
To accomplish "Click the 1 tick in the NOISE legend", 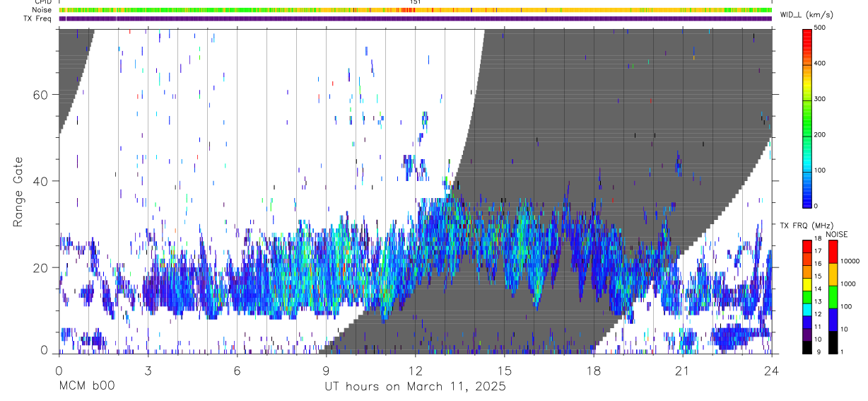I will coord(842,351).
